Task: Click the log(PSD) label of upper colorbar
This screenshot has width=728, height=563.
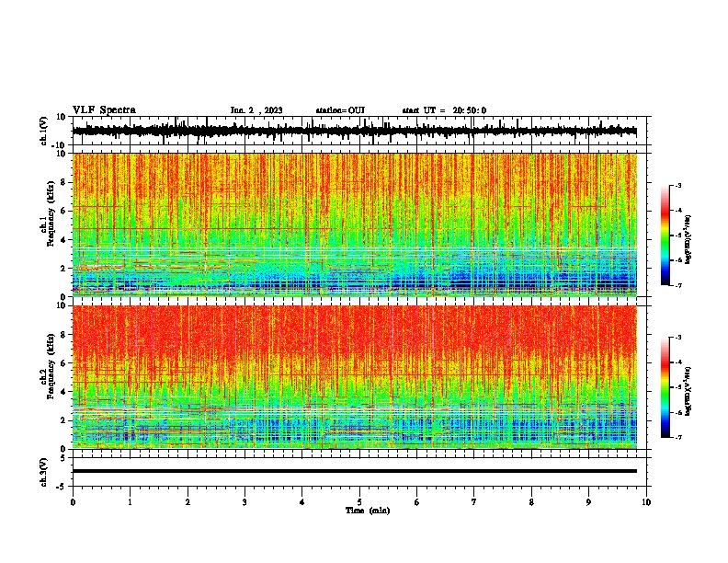Action: pyautogui.click(x=689, y=239)
